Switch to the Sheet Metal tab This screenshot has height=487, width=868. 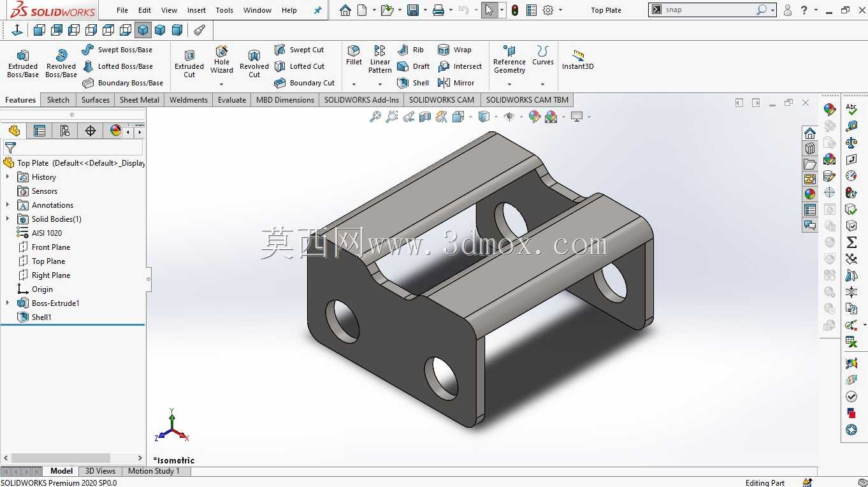click(x=140, y=99)
